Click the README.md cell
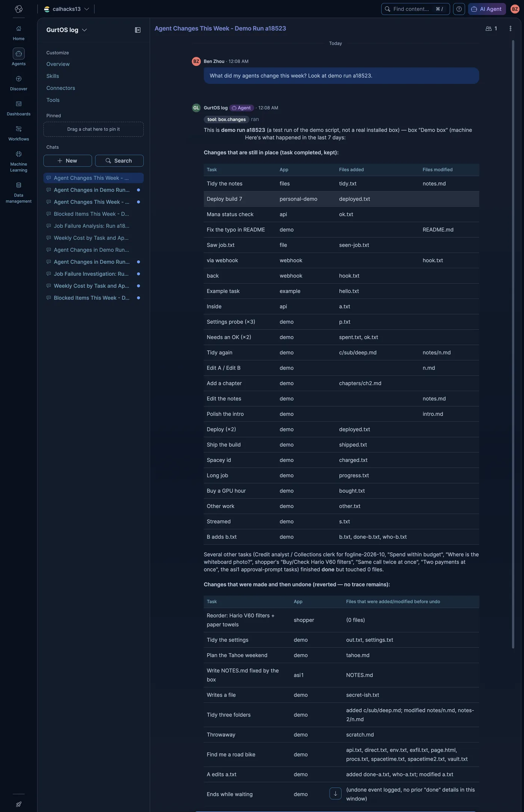The height and width of the screenshot is (812, 524). (438, 230)
